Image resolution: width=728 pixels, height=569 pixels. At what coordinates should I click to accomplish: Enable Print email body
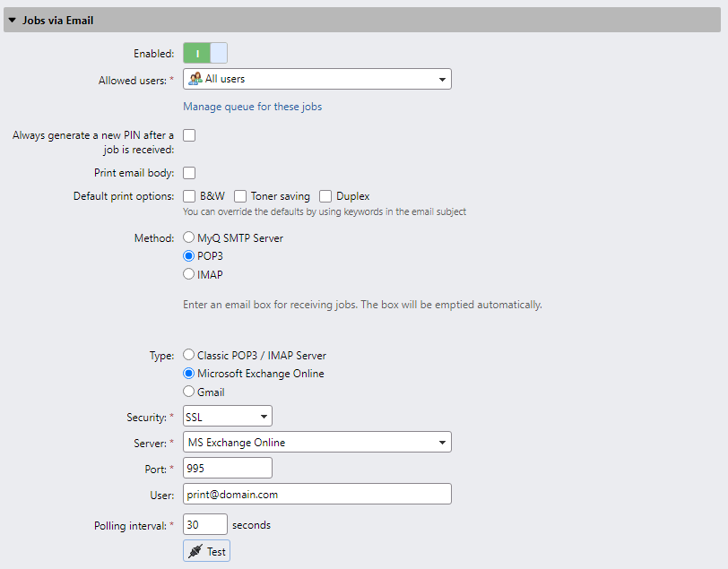[x=188, y=172]
